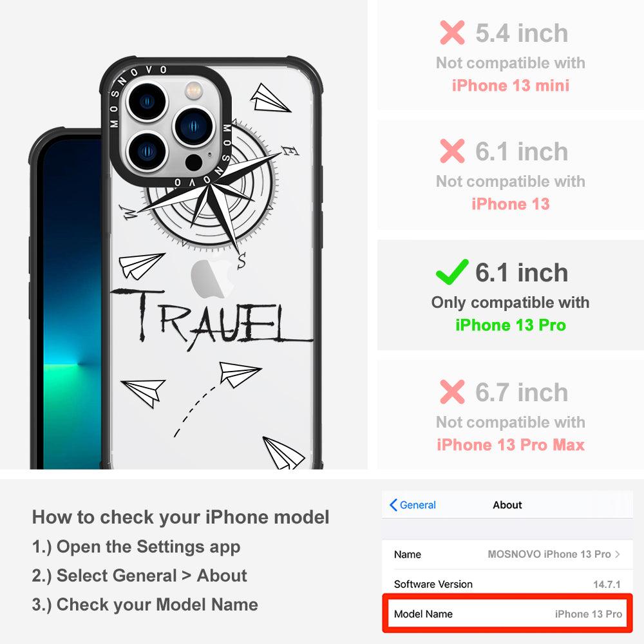The width and height of the screenshot is (644, 644).
Task: Click the paper airplane with dashed trail
Action: pyautogui.click(x=240, y=374)
